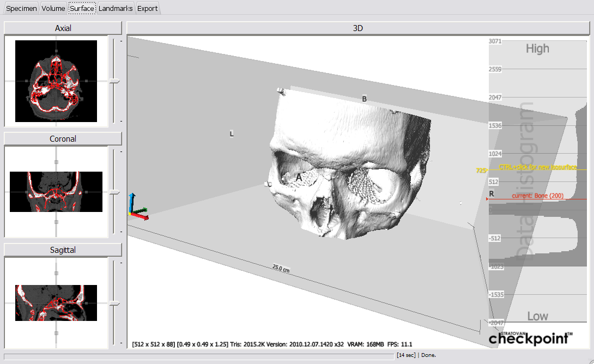
Task: Click the Sagittal slice thumbnail image
Action: (56, 303)
